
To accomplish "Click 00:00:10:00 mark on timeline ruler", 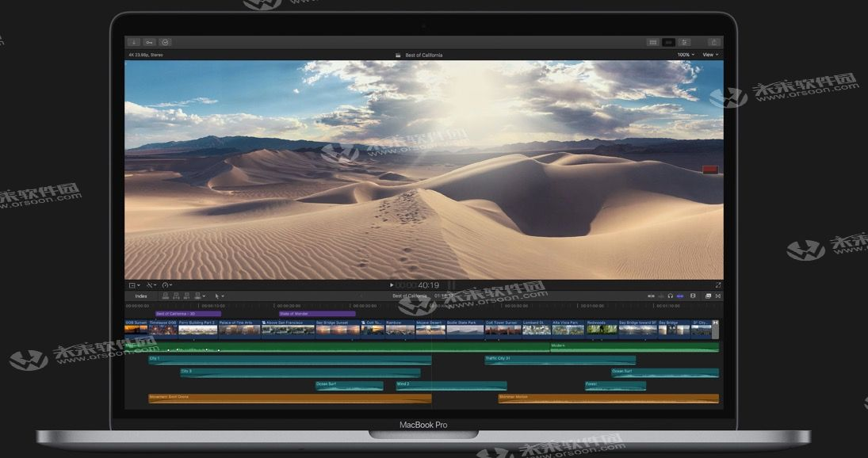I will 212,306.
